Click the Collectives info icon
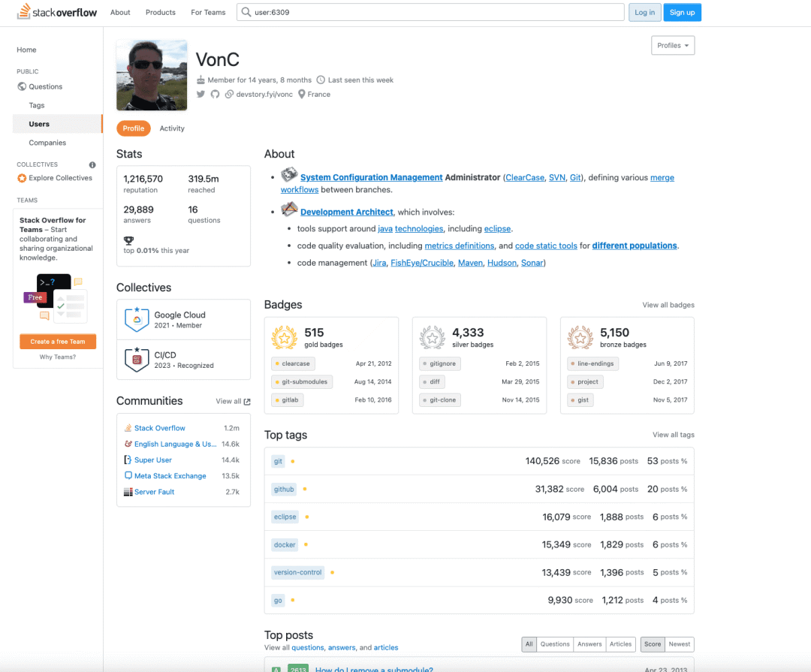 (x=92, y=165)
